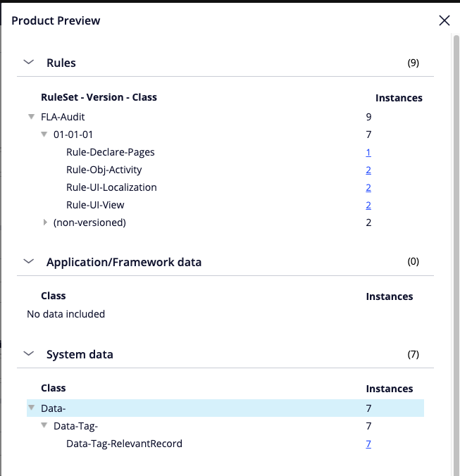The image size is (460, 476).
Task: Collapse the System data section chevron
Action: (x=29, y=353)
